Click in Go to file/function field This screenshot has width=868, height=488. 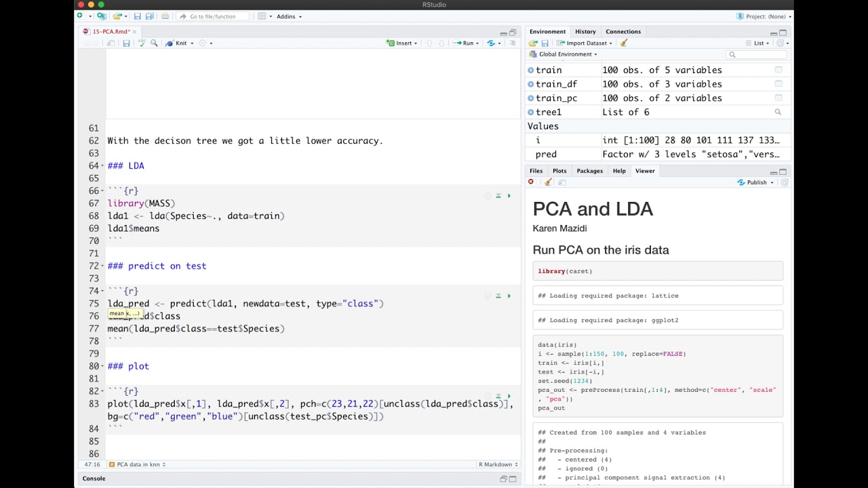coord(212,16)
